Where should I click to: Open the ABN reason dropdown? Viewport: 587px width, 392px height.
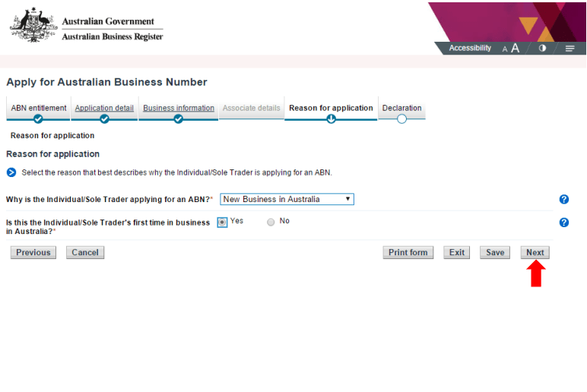click(287, 199)
